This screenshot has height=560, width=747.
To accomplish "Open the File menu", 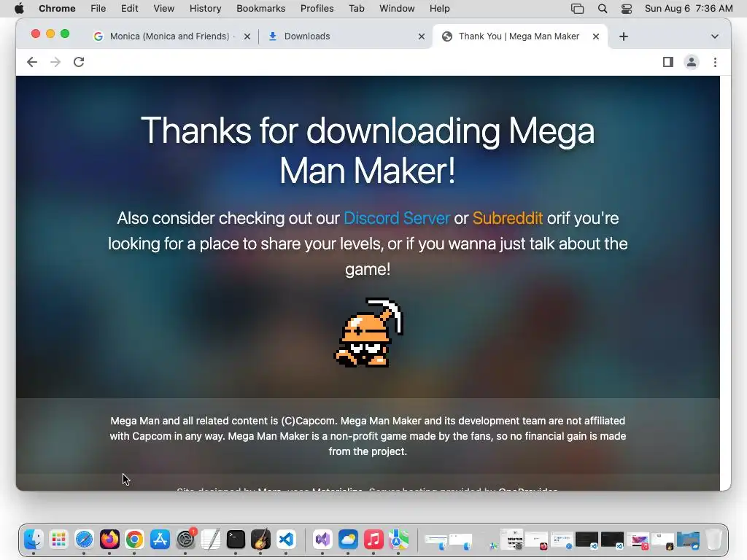I will click(x=98, y=9).
